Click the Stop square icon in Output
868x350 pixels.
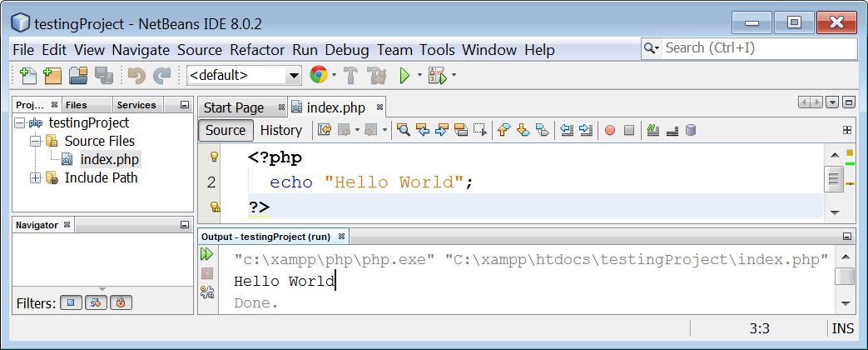207,273
